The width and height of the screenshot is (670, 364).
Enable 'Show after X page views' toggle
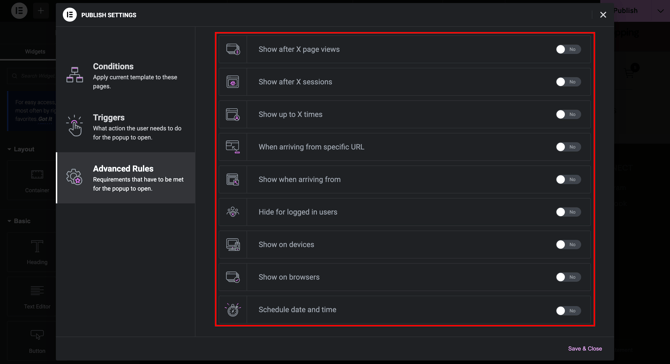point(568,50)
